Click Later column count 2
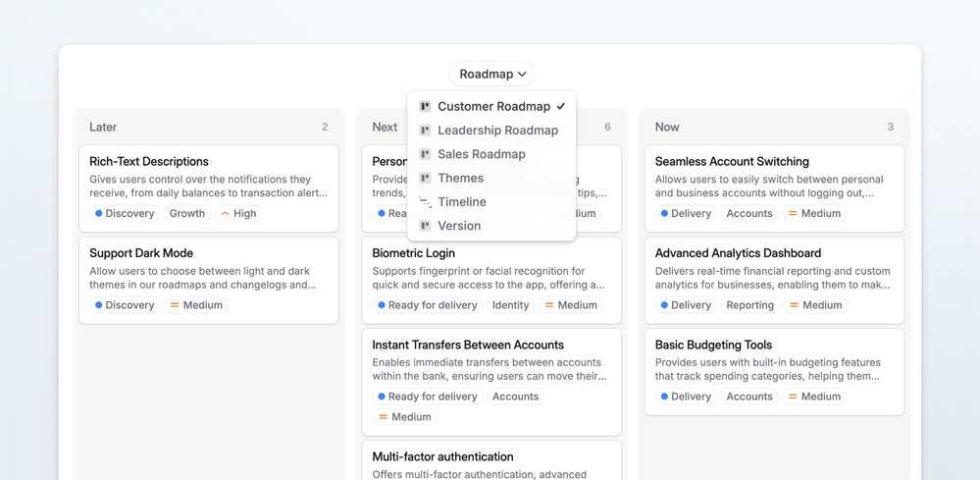 325,127
